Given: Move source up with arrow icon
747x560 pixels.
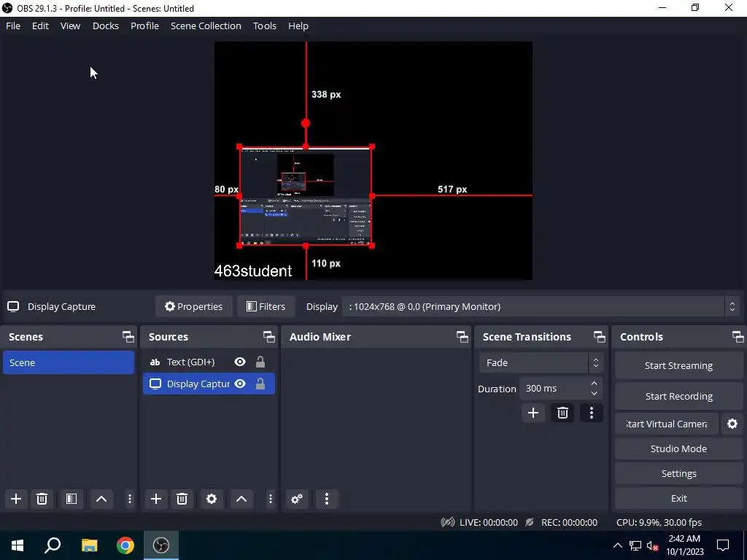Looking at the screenshot, I should [x=241, y=499].
